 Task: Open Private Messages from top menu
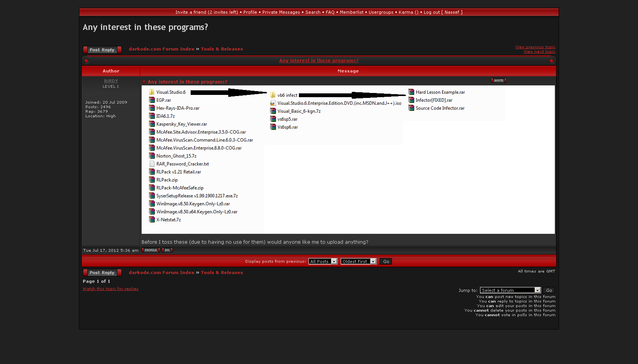[281, 12]
